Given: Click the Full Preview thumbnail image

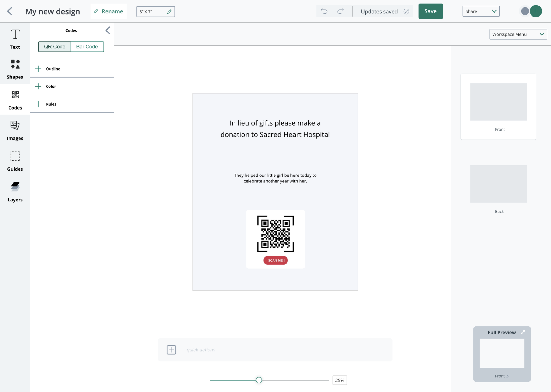Looking at the screenshot, I should coord(502,353).
